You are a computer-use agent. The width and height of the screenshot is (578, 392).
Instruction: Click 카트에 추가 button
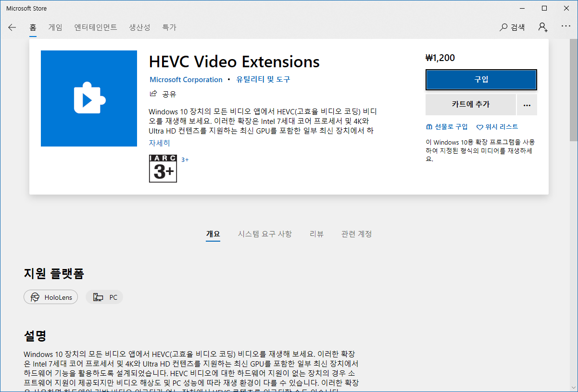[x=471, y=105]
